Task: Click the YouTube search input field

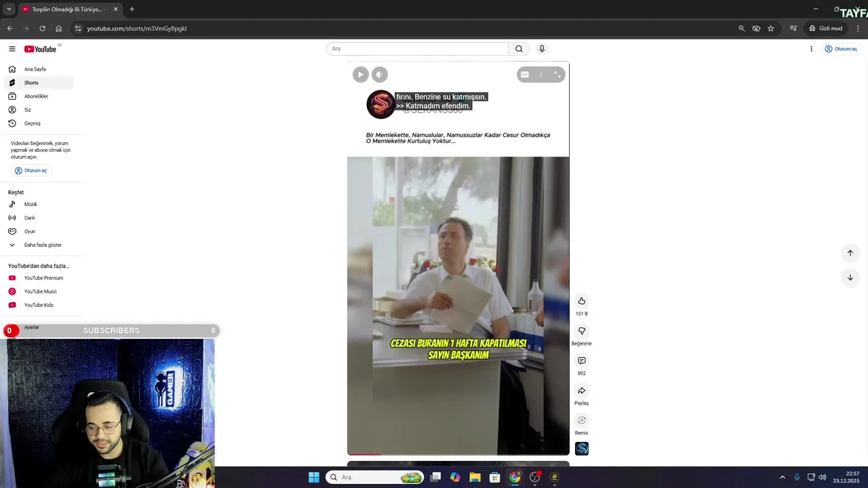Action: click(x=417, y=49)
